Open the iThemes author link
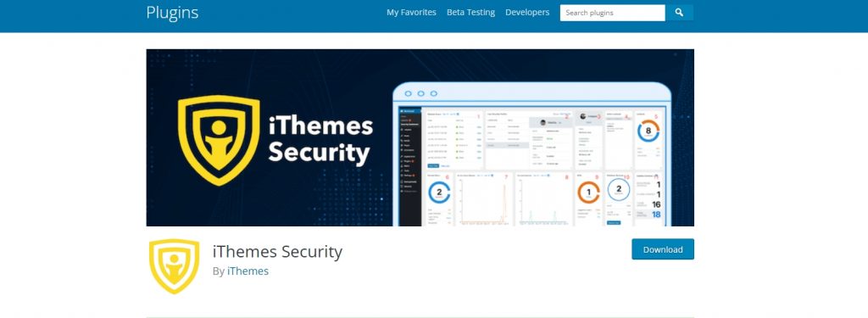 pos(248,271)
